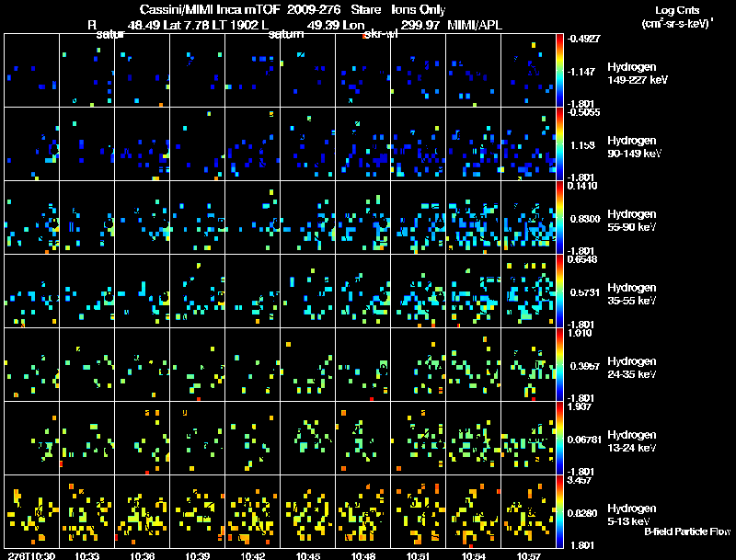Click the "Hydrogen 149-227 keV" row label
This screenshot has height=560, width=736.
pyautogui.click(x=637, y=74)
